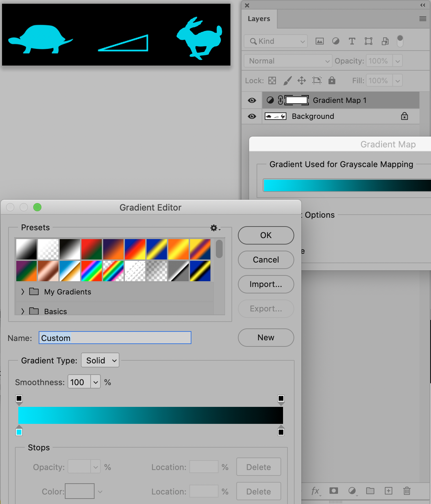Viewport: 431px width, 504px height.
Task: Add a layer mask
Action: [x=333, y=491]
